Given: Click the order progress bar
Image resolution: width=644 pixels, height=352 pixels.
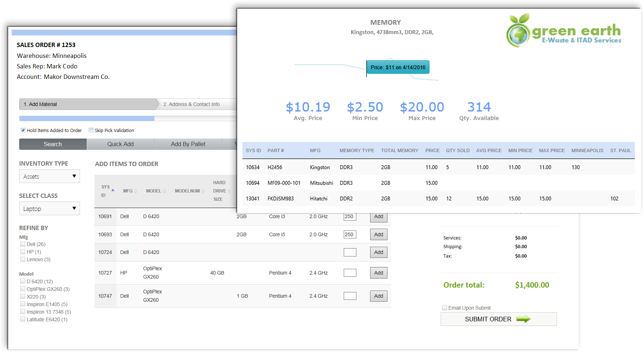Looking at the screenshot, I should point(128,118).
